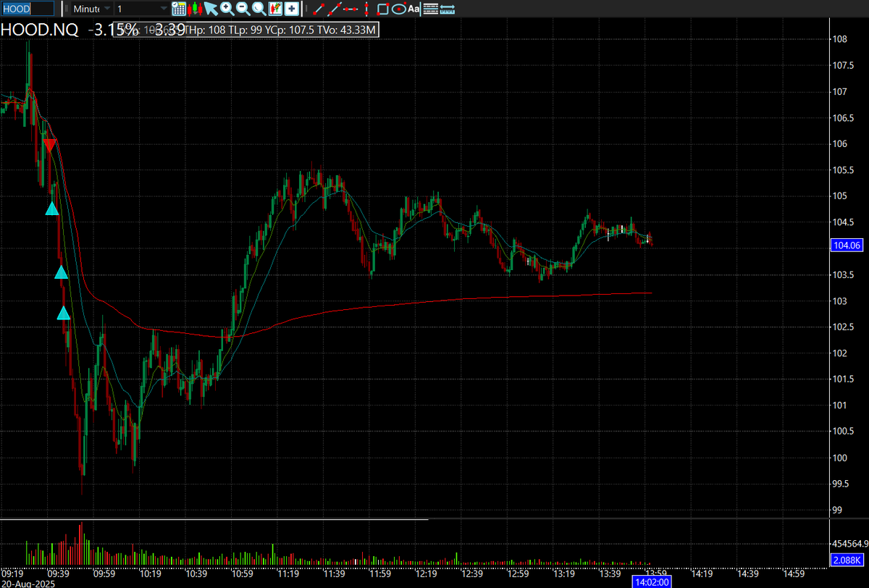Select the ruler measure tool
The height and width of the screenshot is (588, 869).
[448, 9]
